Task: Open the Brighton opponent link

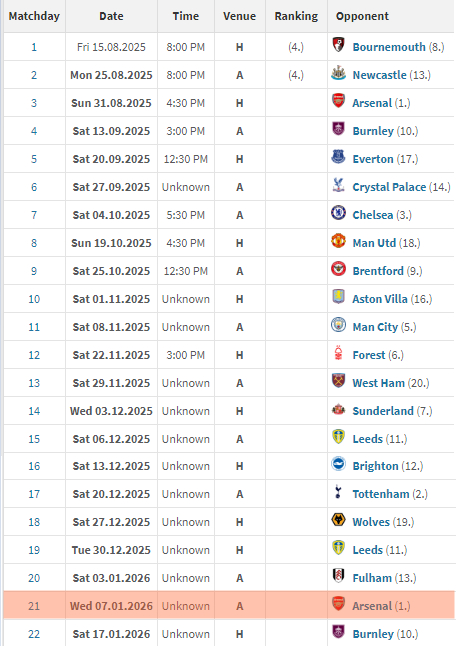Action: coord(375,466)
